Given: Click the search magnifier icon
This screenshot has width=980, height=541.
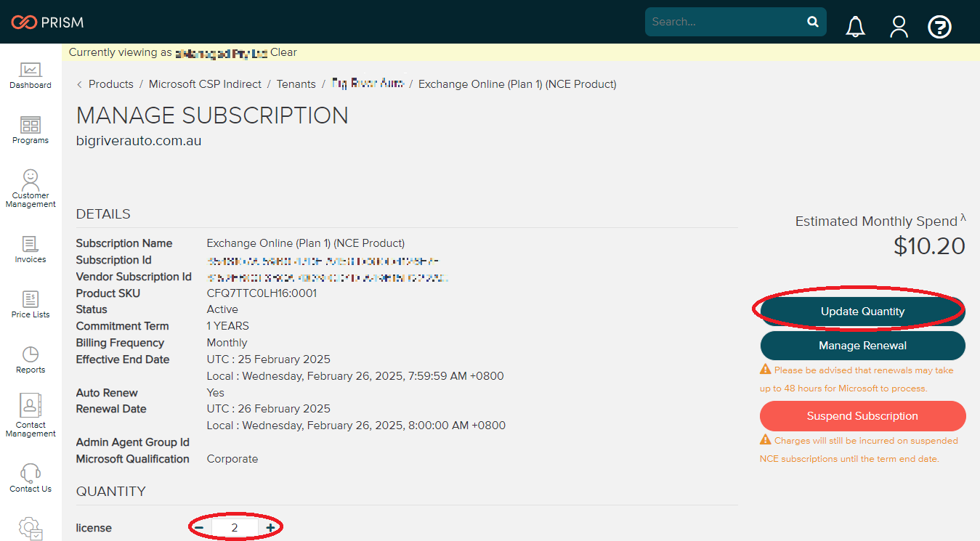Looking at the screenshot, I should click(812, 22).
